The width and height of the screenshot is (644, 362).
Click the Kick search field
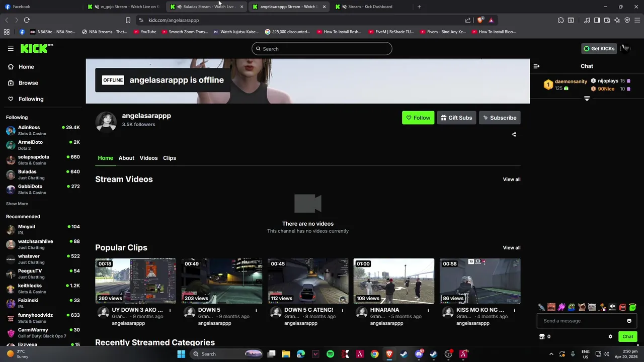click(x=322, y=49)
